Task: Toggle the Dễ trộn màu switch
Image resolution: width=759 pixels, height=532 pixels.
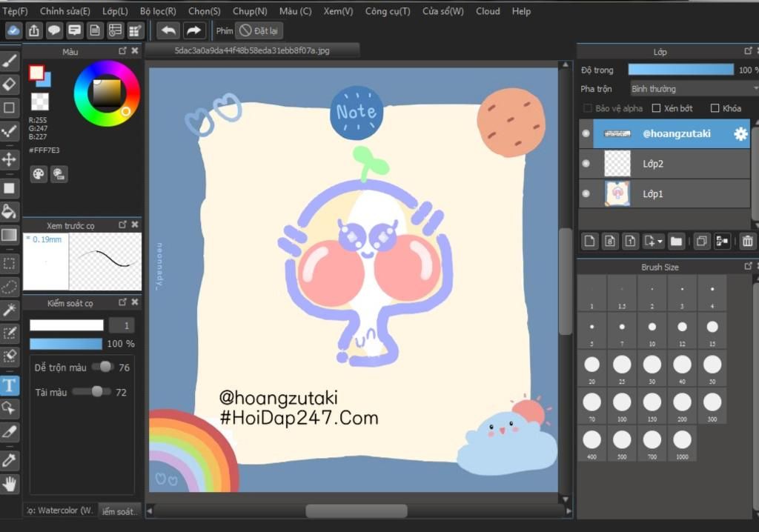Action: (102, 367)
